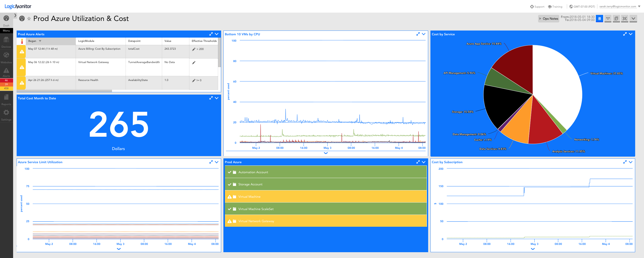Click the alerts table horizontal scrollbar

[64, 91]
